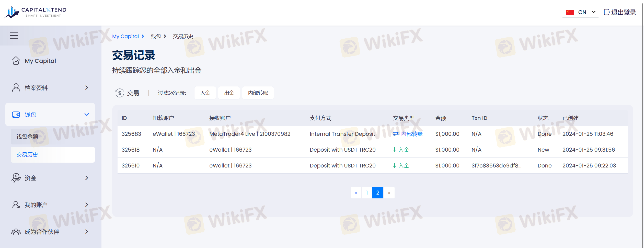
Task: Click New status in row 325618
Action: point(543,150)
